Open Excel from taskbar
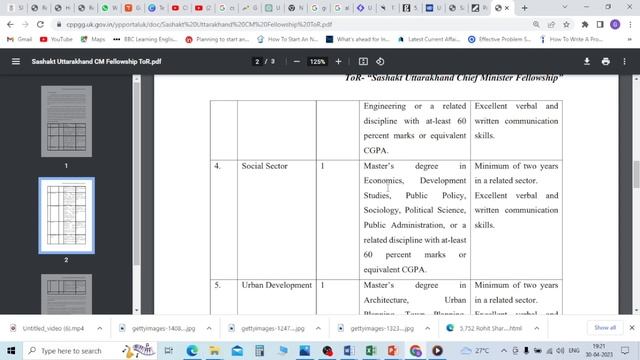 coord(371,351)
